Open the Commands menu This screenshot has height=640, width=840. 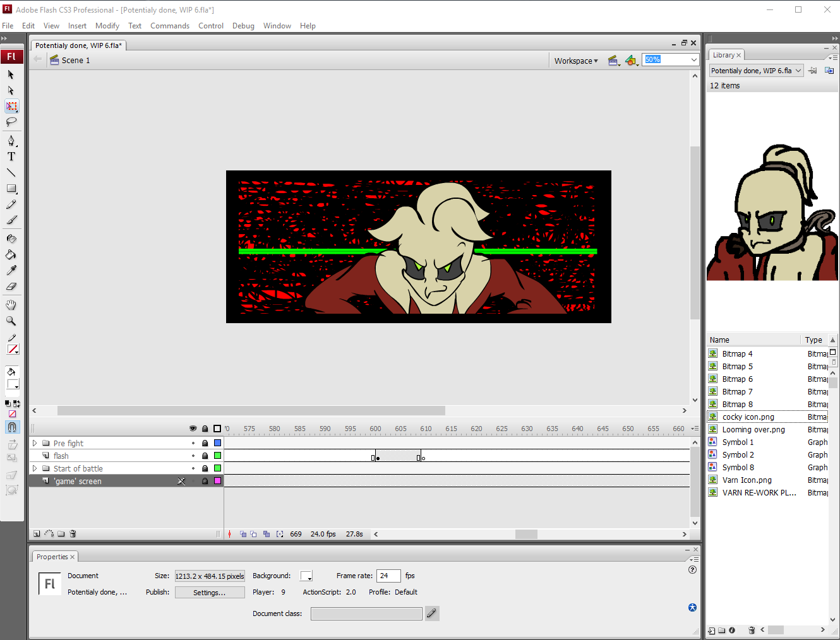tap(170, 26)
